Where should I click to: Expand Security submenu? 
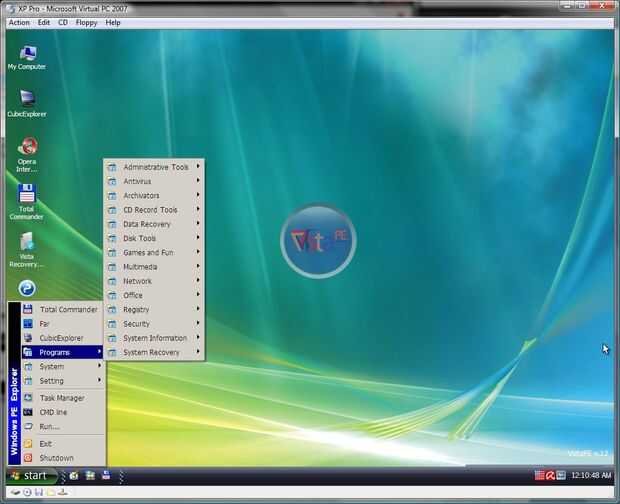coord(154,324)
